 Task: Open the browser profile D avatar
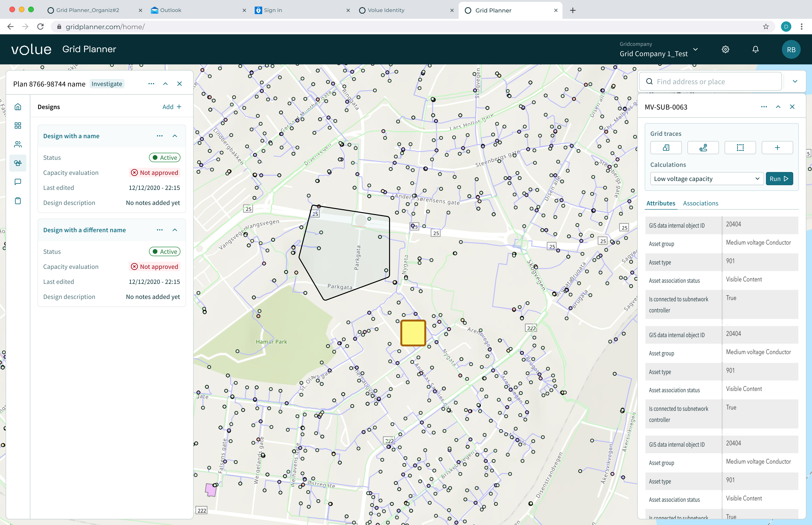click(x=786, y=27)
